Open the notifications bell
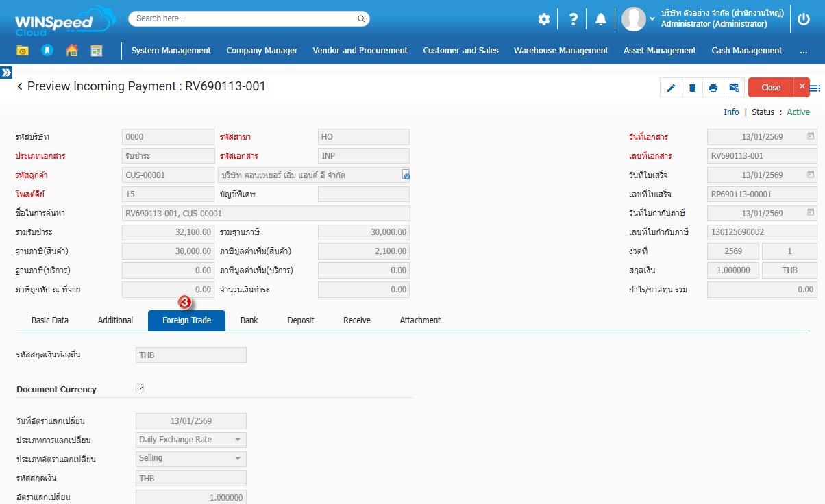825x504 pixels. pyautogui.click(x=601, y=19)
